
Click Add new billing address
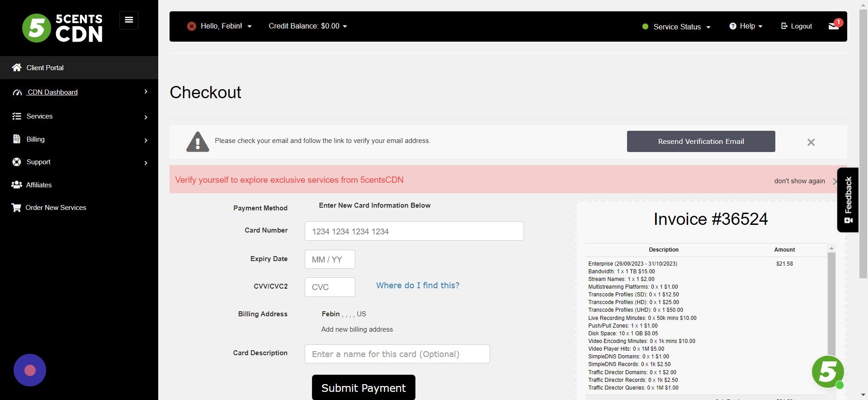coord(357,329)
